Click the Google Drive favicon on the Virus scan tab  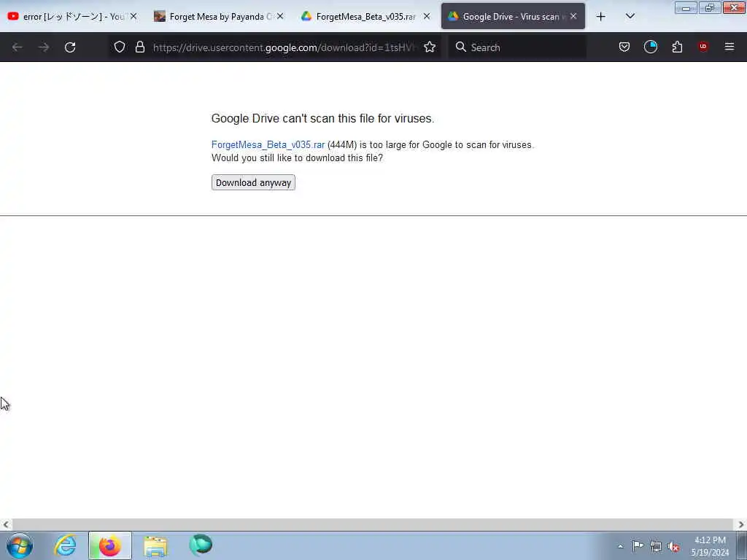(453, 17)
